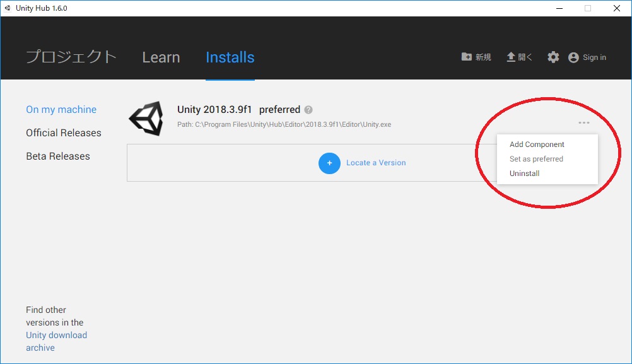This screenshot has width=632, height=364.
Task: Click the Sign in label
Action: tap(594, 57)
